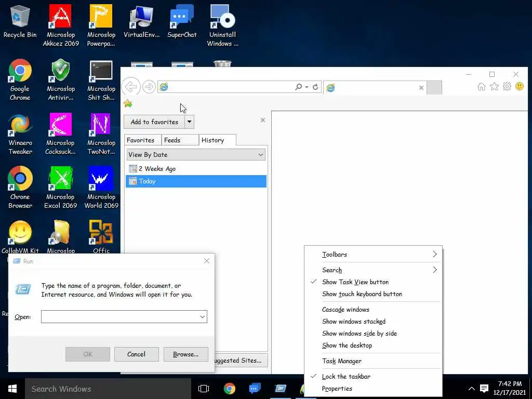532x399 pixels.
Task: Open the address bar search dropdown arrow
Action: (x=307, y=87)
